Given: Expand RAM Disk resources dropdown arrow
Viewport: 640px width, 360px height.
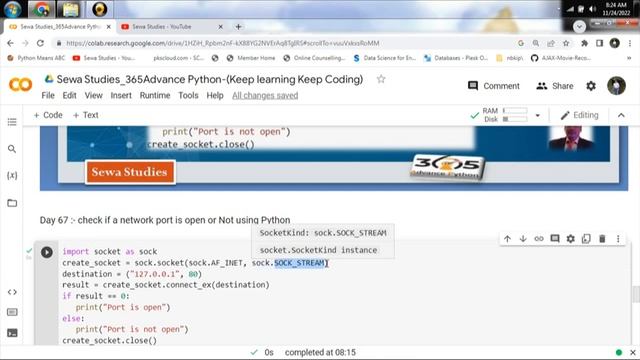Looking at the screenshot, I should coord(538,116).
